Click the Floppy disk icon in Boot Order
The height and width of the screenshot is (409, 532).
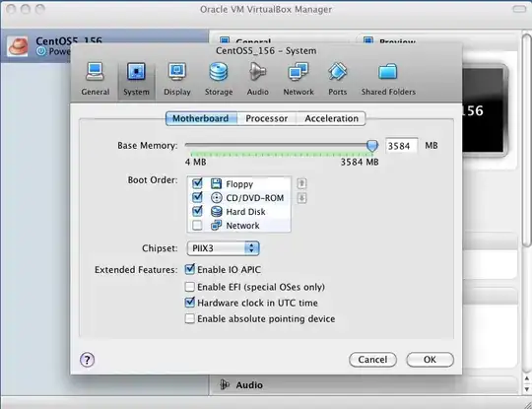click(216, 183)
